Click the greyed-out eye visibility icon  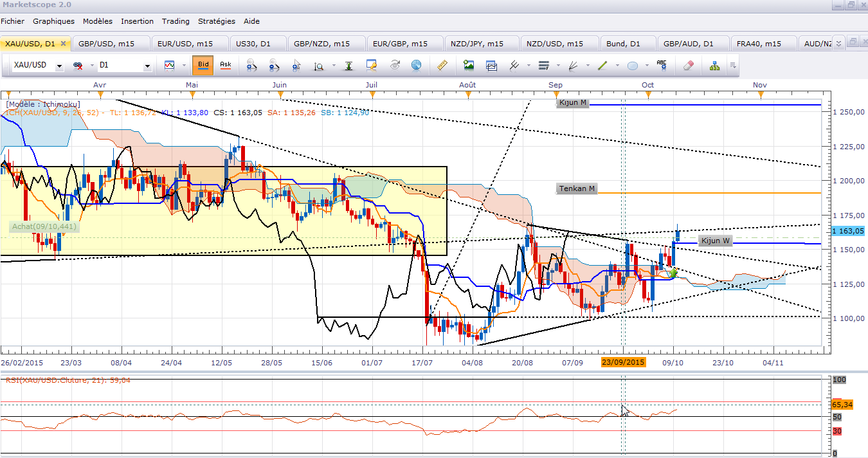395,65
